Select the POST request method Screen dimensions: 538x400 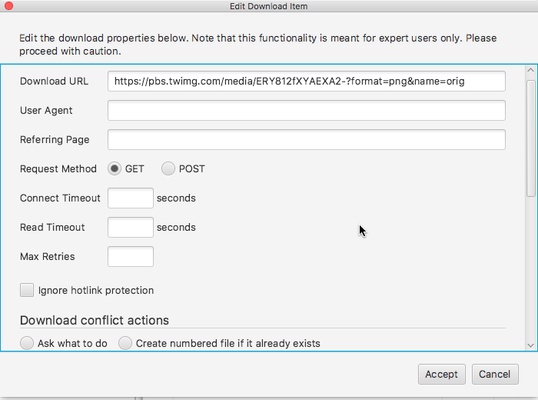168,169
